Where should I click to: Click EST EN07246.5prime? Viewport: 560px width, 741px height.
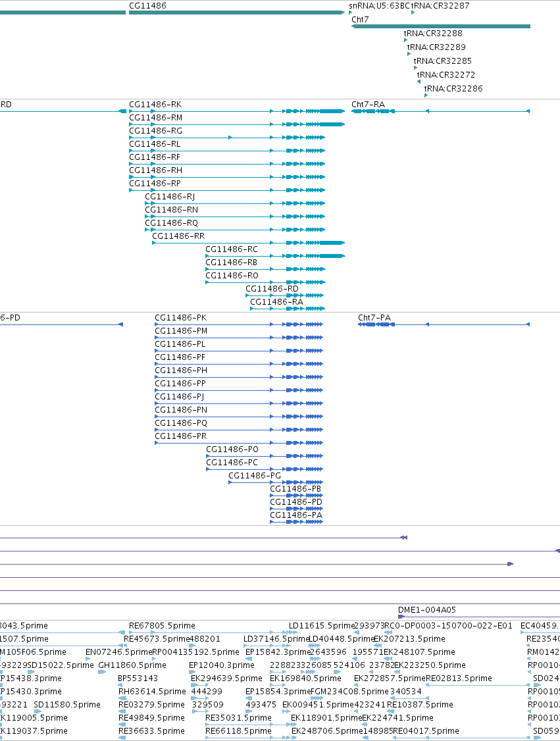tap(118, 652)
